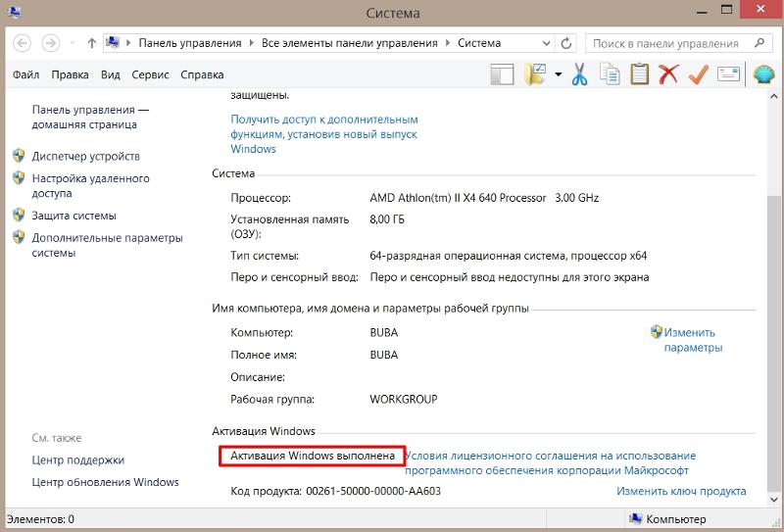The height and width of the screenshot is (532, 784).
Task: Click the orange checkmark Properties icon
Action: 698,74
